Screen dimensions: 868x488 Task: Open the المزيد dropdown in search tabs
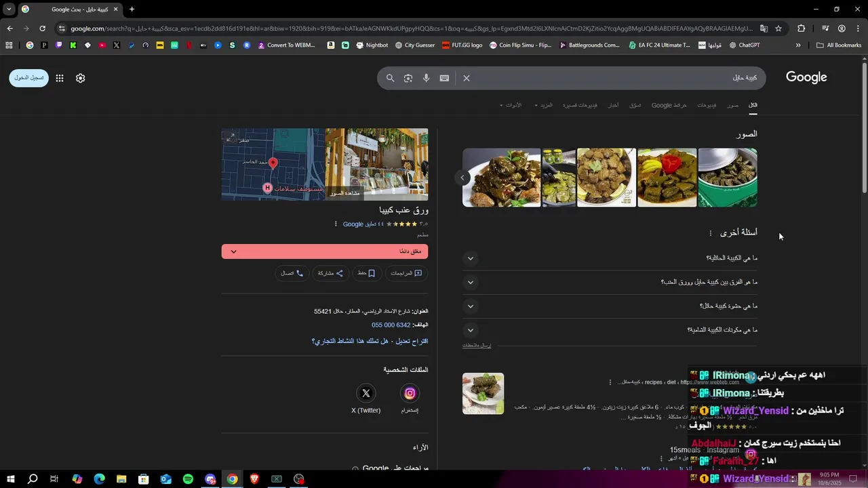pyautogui.click(x=544, y=105)
